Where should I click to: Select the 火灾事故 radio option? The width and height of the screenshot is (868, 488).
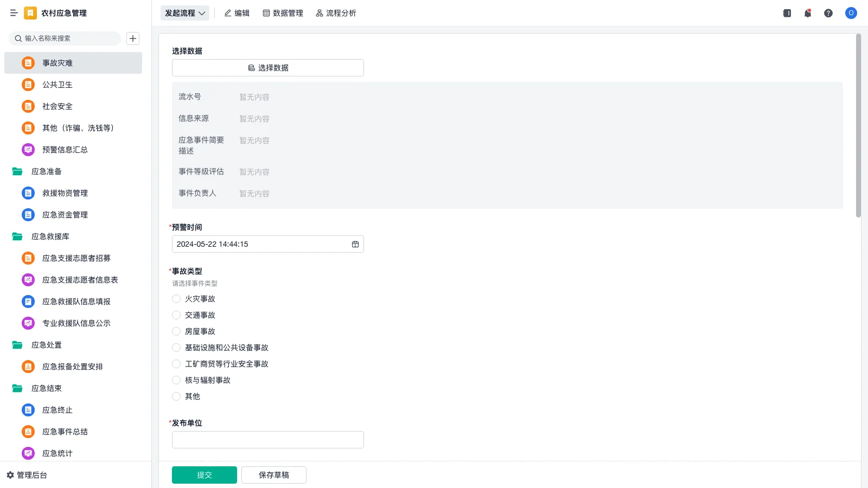(x=176, y=299)
